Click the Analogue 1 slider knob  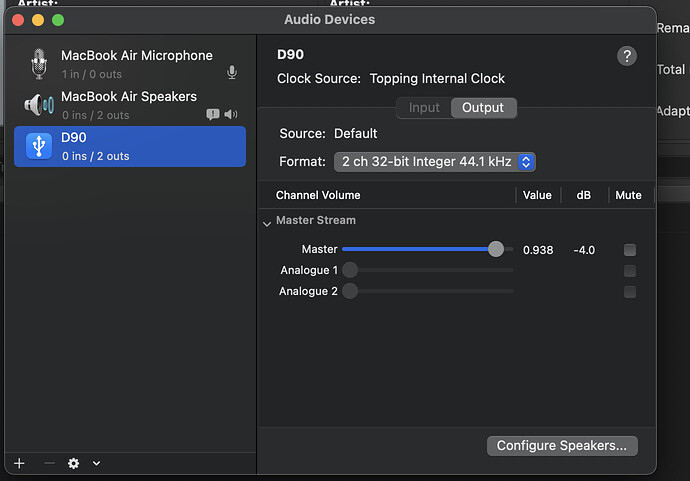(x=350, y=270)
